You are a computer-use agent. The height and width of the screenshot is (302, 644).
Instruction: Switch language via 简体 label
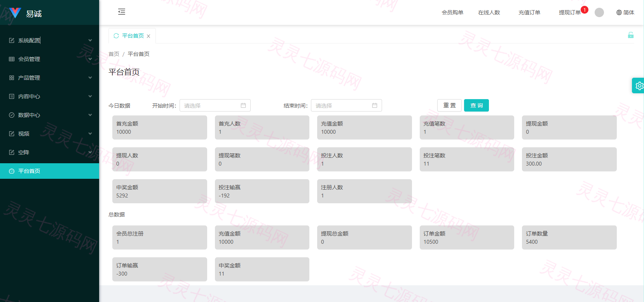(629, 12)
